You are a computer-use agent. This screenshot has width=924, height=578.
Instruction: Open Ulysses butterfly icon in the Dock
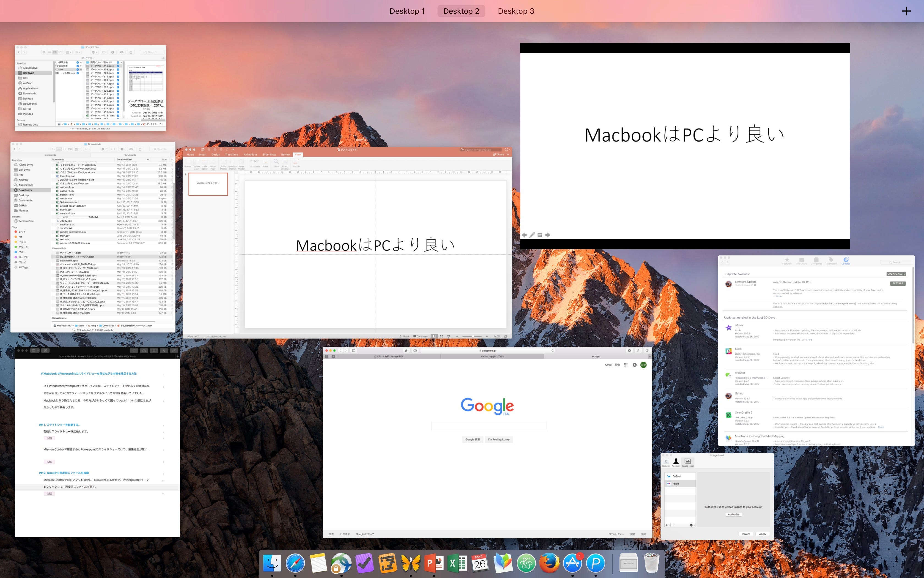[x=411, y=563]
